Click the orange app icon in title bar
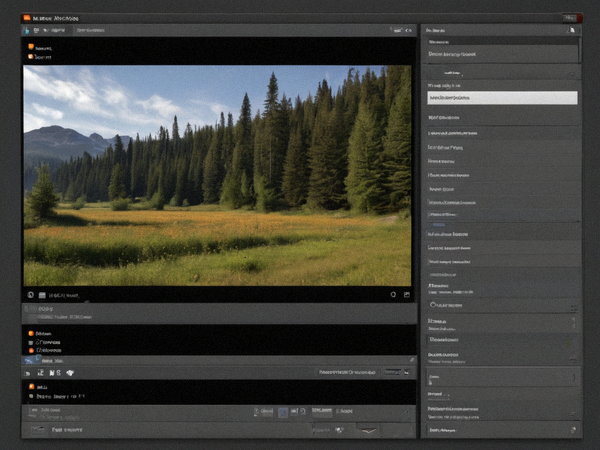The width and height of the screenshot is (600, 450). tap(26, 18)
